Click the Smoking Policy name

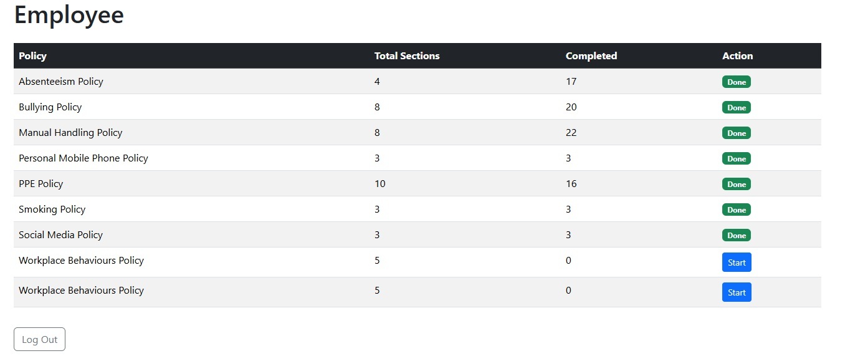(x=52, y=209)
